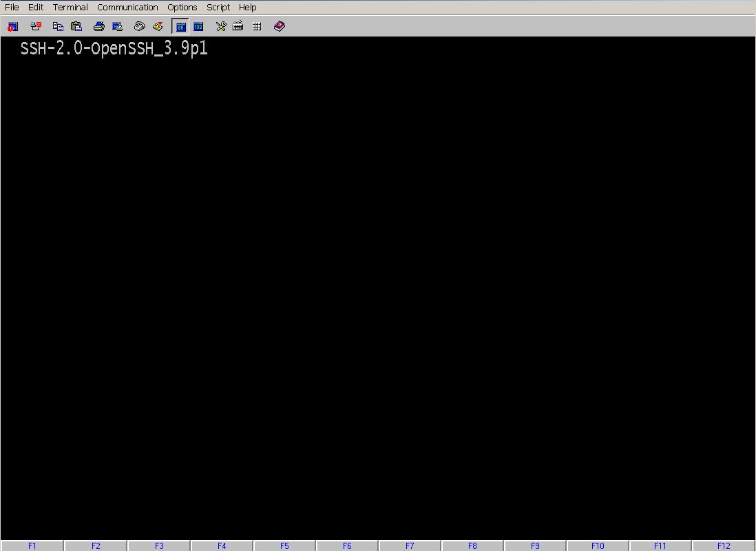Click the new session toolbar icon
Image resolution: width=756 pixels, height=551 pixels.
tap(13, 27)
